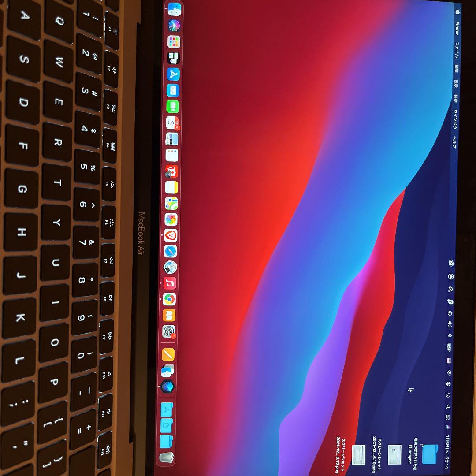Open the 移動 menu

tap(456, 98)
